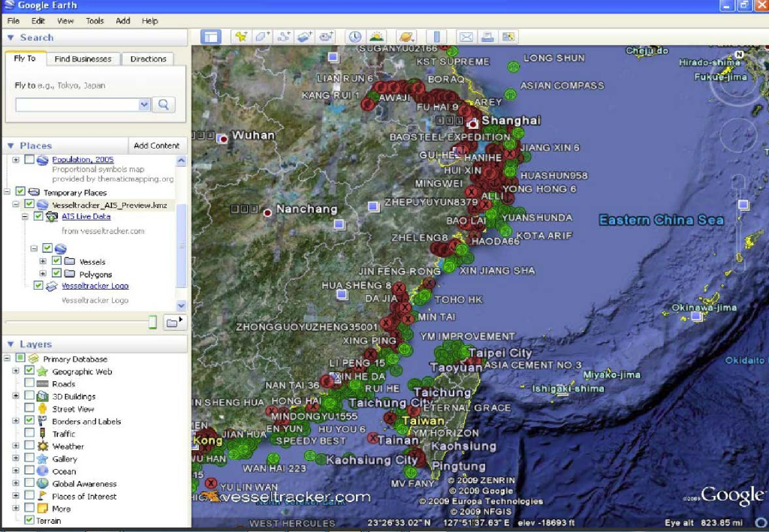
Task: Disable the Vessels folder checkbox
Action: (x=56, y=262)
